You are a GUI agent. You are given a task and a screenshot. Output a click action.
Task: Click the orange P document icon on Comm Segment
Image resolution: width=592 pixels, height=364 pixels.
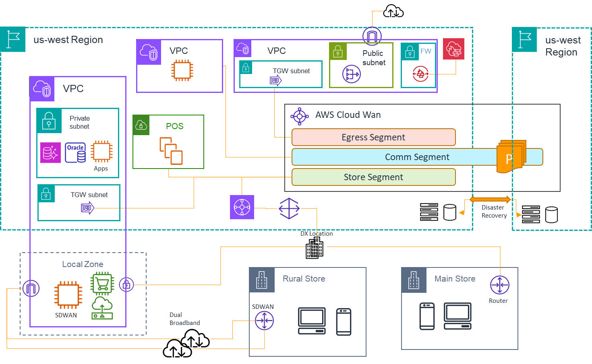pyautogui.click(x=511, y=156)
